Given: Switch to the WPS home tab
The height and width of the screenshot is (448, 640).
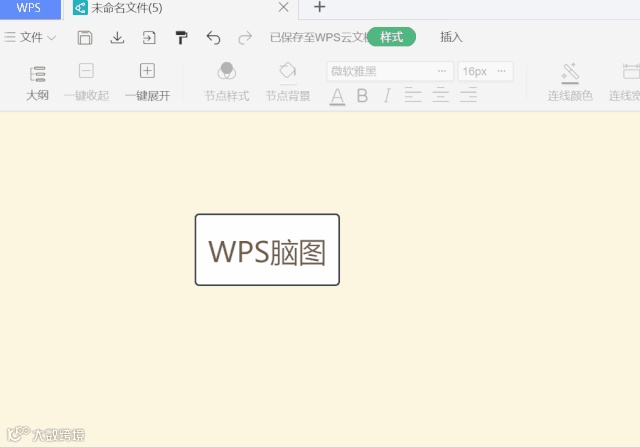Looking at the screenshot, I should pyautogui.click(x=29, y=9).
